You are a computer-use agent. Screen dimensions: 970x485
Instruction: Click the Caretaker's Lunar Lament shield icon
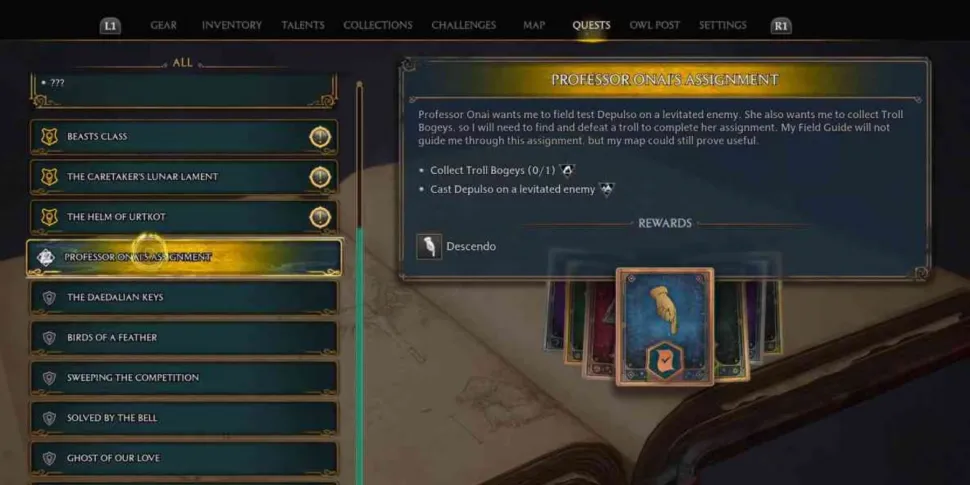click(49, 177)
